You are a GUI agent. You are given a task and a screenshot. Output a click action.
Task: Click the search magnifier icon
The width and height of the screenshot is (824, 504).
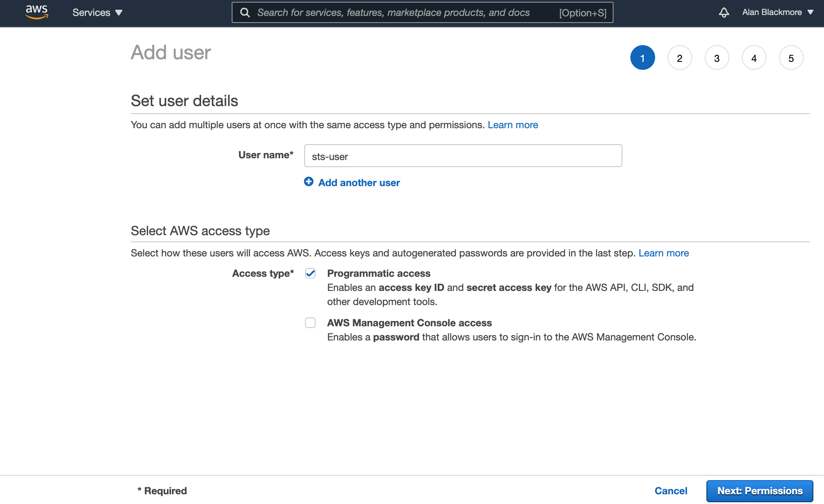(x=245, y=12)
